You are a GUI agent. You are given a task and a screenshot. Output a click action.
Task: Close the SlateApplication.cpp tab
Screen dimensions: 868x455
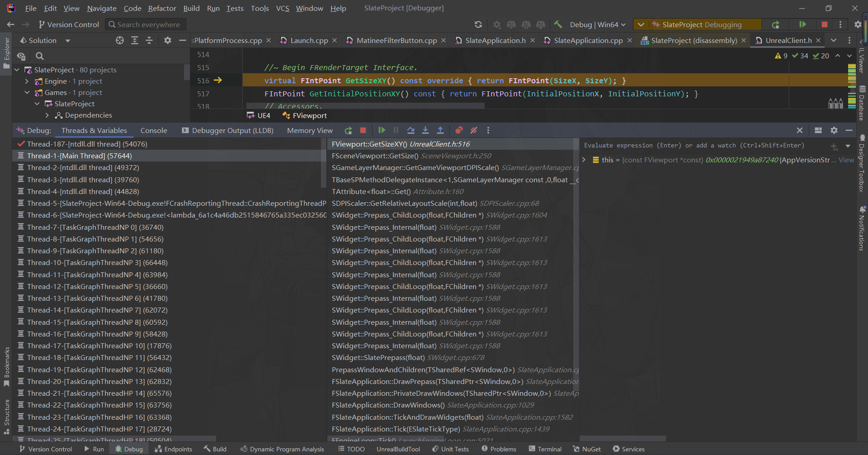pos(630,40)
